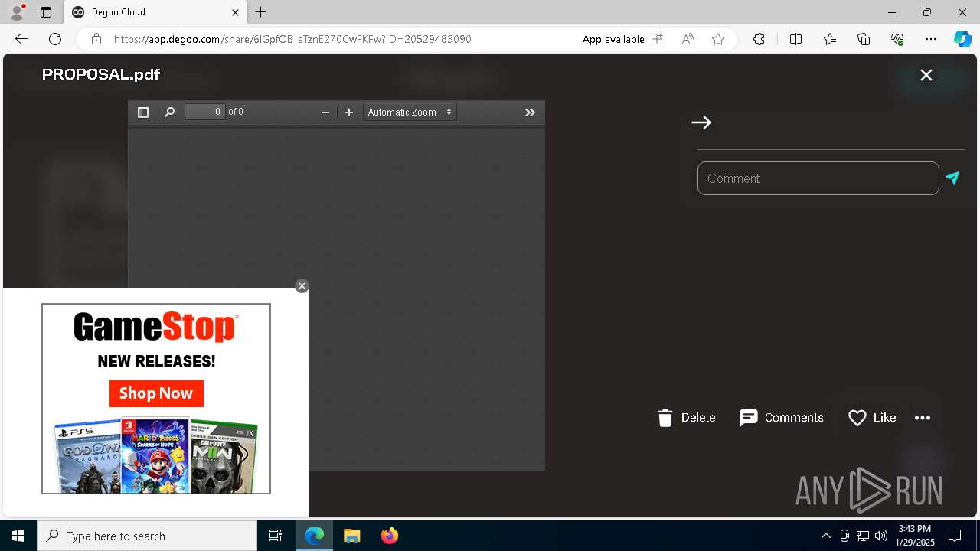The image size is (980, 551).
Task: Open File Explorer from taskbar
Action: tap(351, 536)
